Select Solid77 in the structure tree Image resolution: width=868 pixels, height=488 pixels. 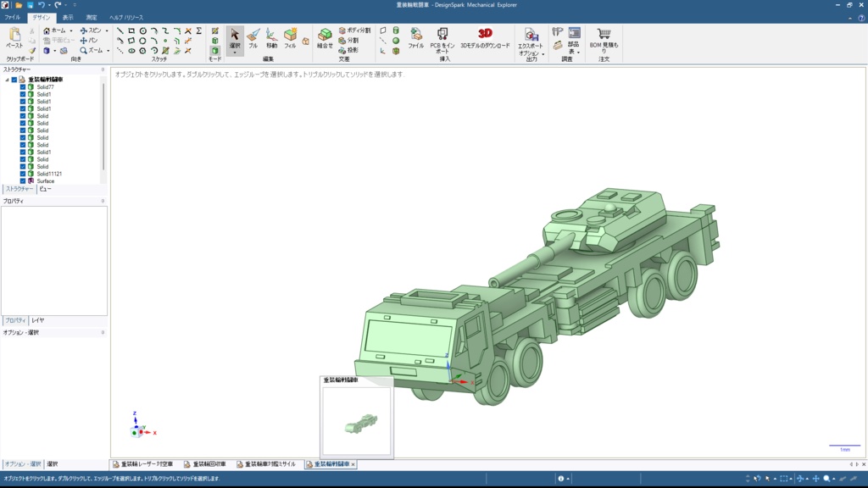pyautogui.click(x=46, y=87)
